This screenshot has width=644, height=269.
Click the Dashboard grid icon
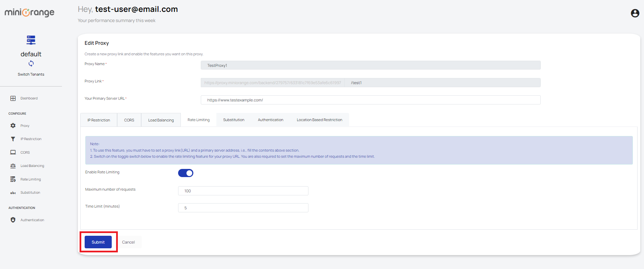[13, 98]
